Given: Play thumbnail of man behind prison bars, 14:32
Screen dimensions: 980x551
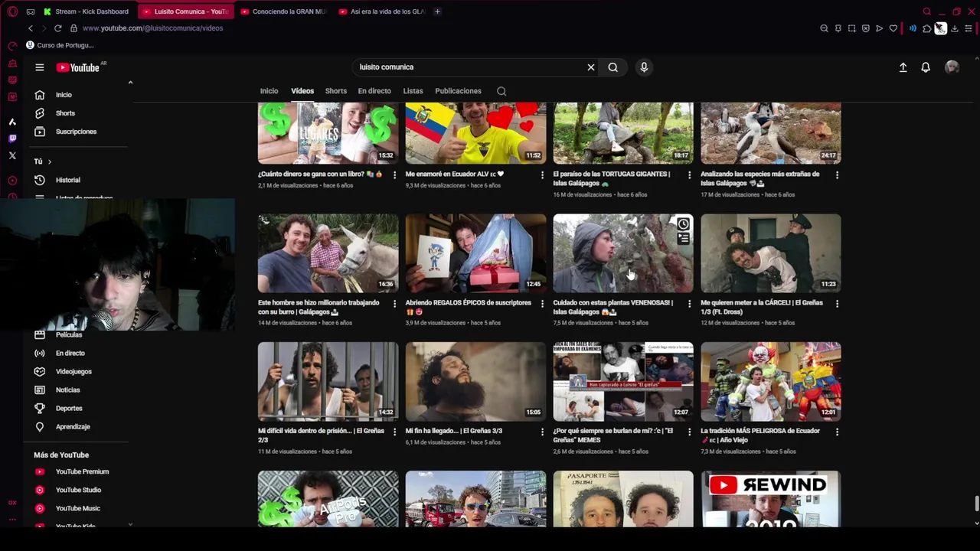Looking at the screenshot, I should [328, 382].
